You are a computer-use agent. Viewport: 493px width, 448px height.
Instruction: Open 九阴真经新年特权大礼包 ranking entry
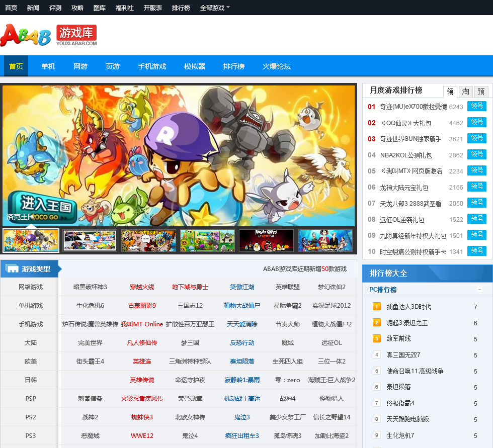413,236
